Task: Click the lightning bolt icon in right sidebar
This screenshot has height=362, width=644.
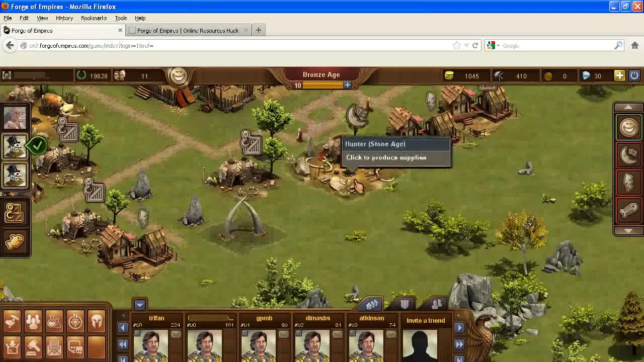Action: point(628,183)
